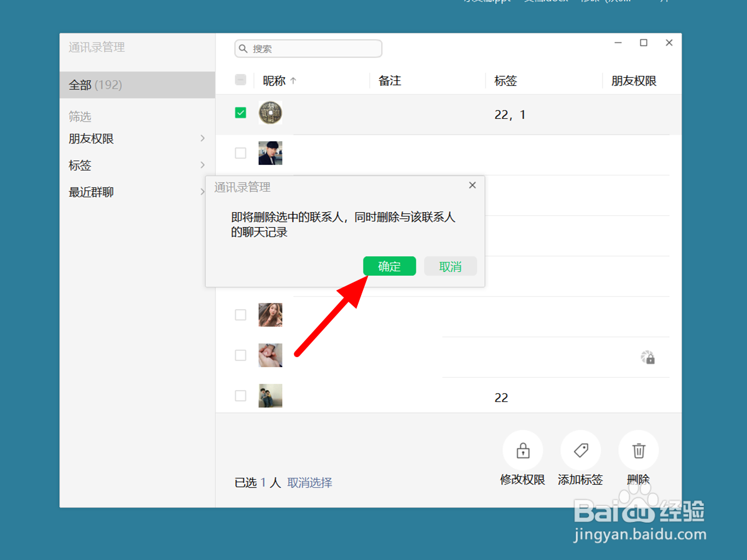Viewport: 747px width, 560px height.
Task: Select the 删除 (delete) trash icon
Action: [x=638, y=450]
